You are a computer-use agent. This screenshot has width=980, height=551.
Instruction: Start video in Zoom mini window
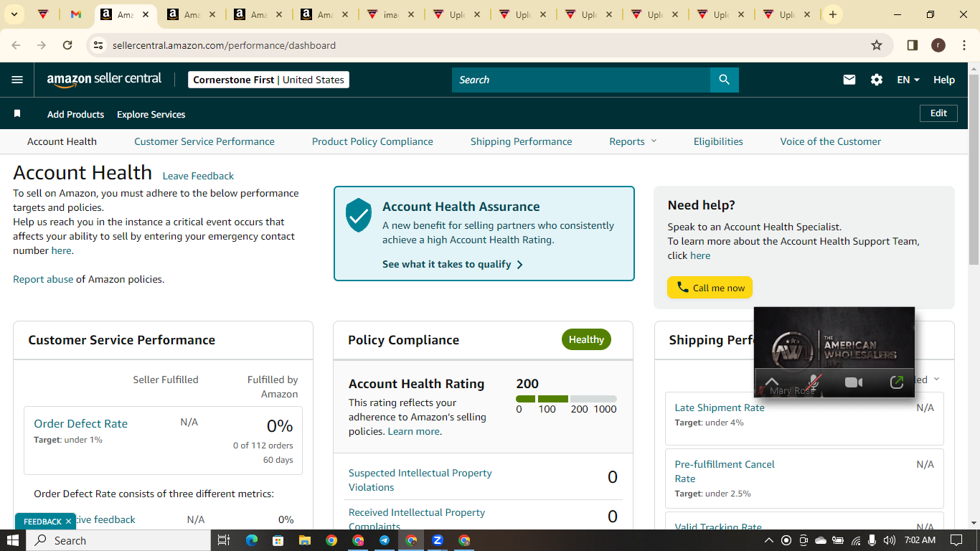pyautogui.click(x=854, y=382)
